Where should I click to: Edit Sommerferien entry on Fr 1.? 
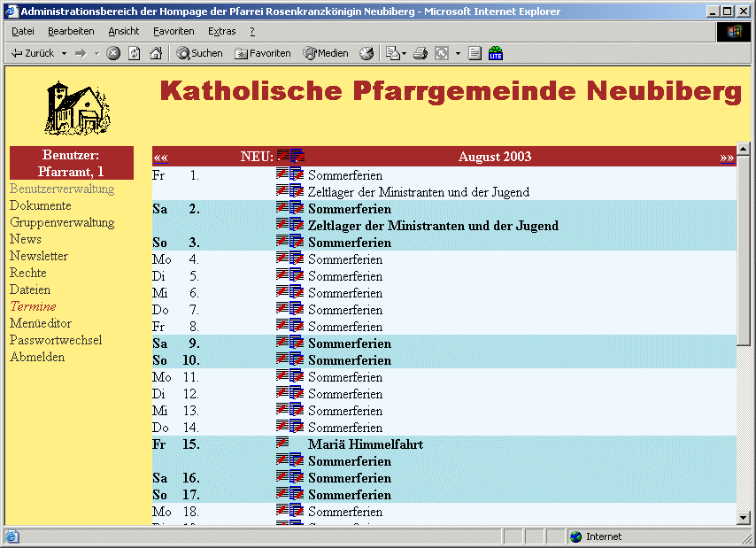282,174
